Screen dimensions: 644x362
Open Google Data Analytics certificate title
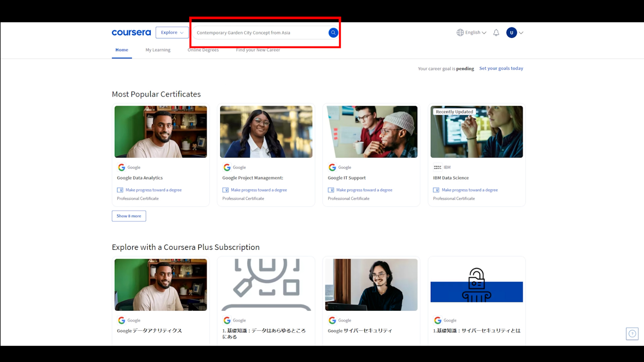click(140, 178)
